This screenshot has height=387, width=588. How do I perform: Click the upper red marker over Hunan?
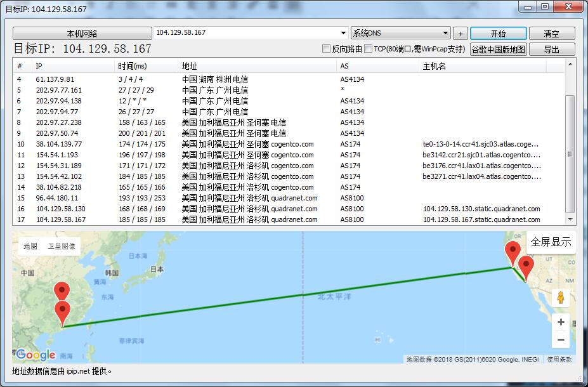click(x=62, y=291)
